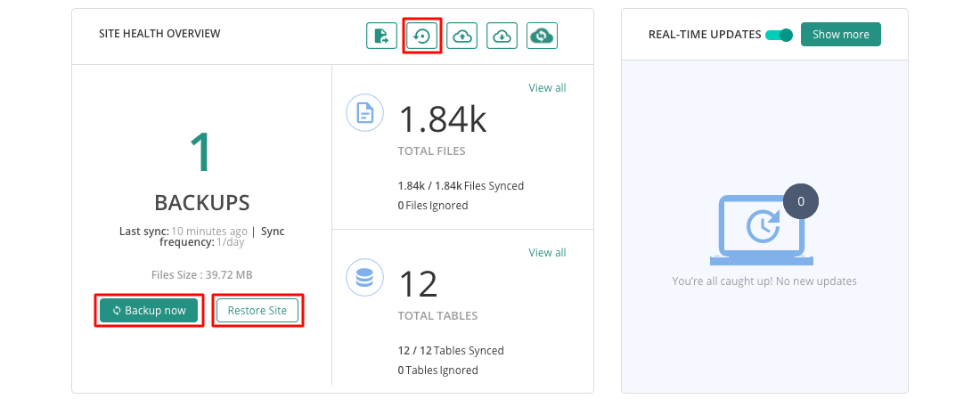Image resolution: width=980 pixels, height=407 pixels.
Task: Click the cloud sync icon
Action: (542, 36)
